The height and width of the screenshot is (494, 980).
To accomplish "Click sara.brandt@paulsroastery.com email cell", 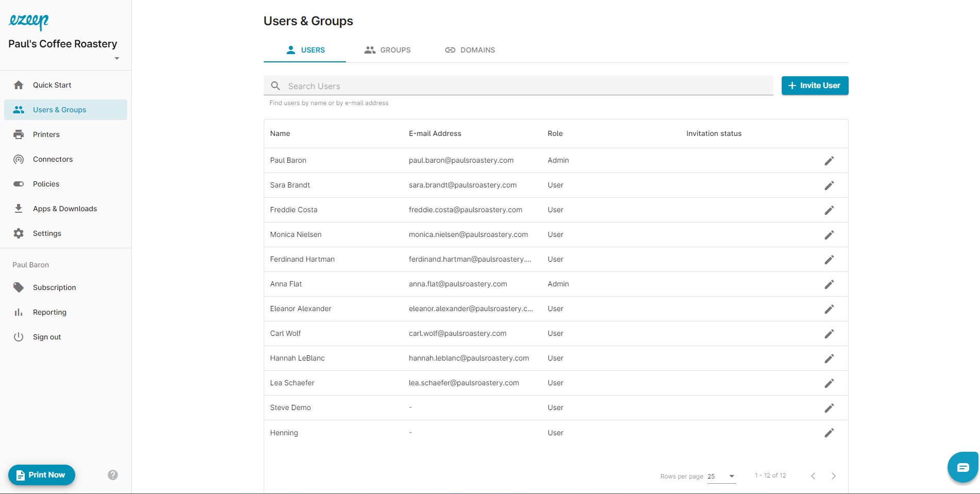I will [462, 185].
